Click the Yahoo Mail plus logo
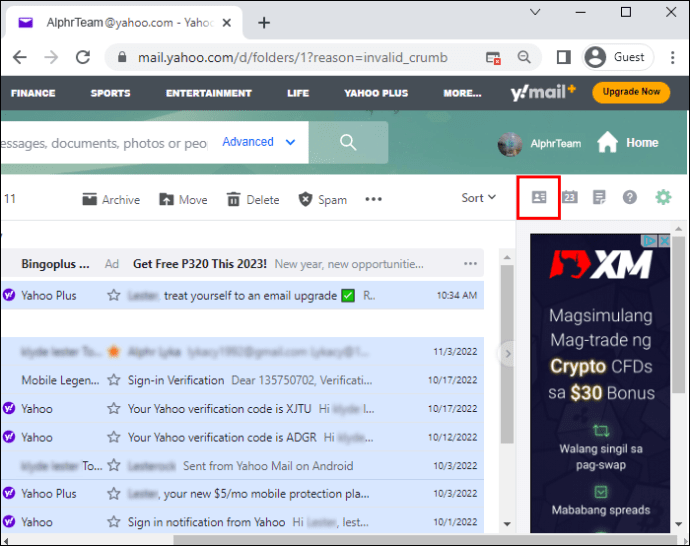The height and width of the screenshot is (546, 690). click(543, 92)
